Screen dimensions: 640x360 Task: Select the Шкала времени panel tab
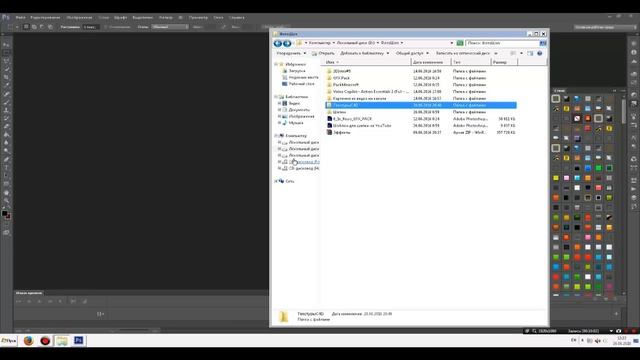coord(29,293)
